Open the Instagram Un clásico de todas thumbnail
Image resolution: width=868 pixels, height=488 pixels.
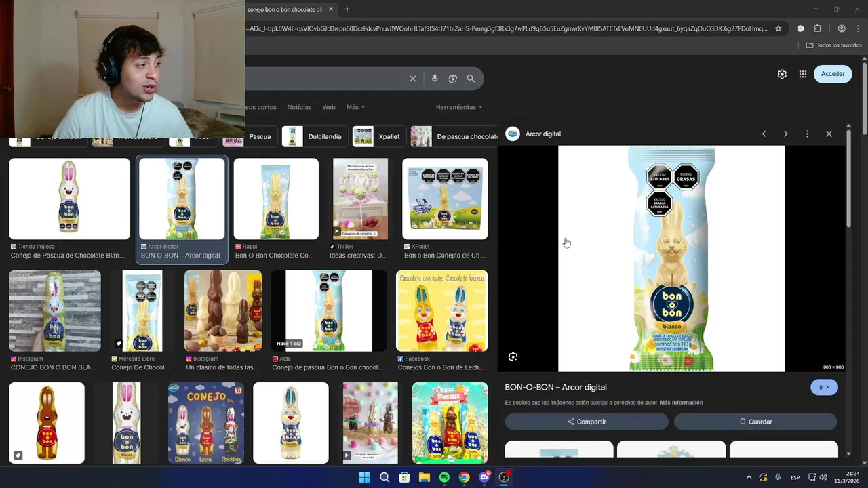223,310
